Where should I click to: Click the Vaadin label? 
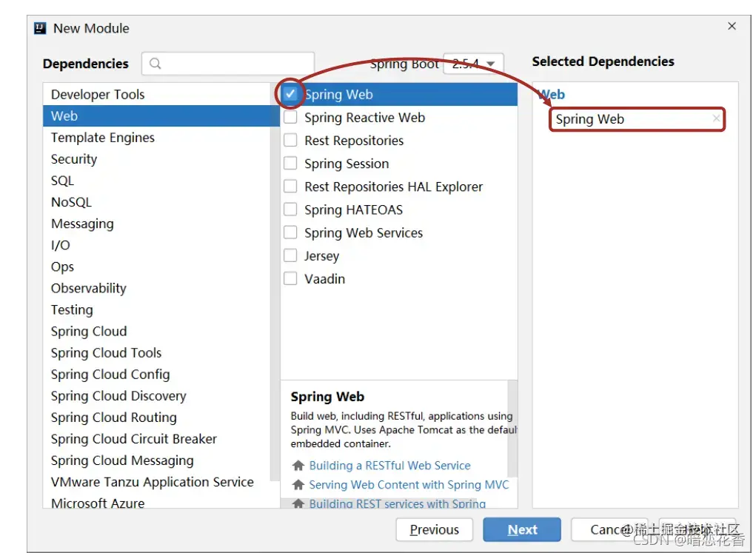tap(324, 279)
